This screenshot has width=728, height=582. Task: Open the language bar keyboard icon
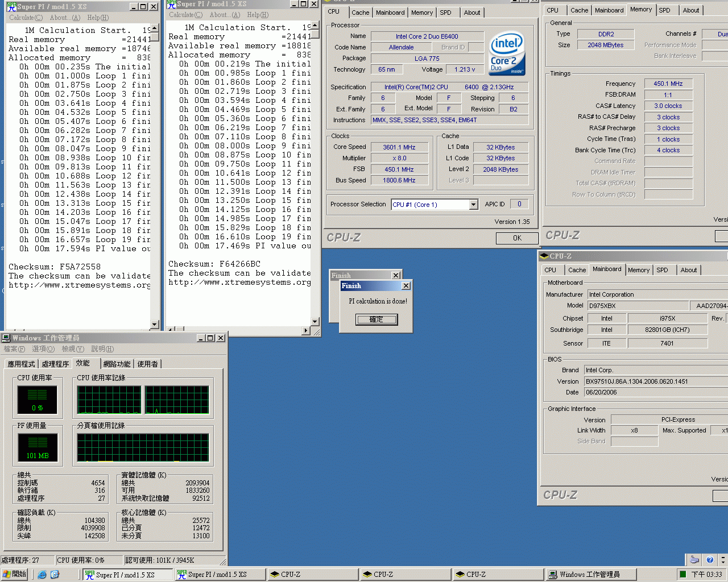tap(694, 559)
